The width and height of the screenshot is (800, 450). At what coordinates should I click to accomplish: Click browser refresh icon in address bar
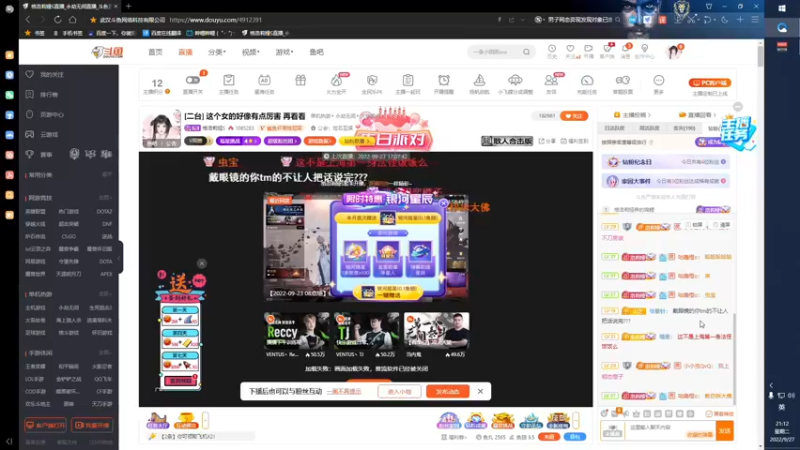58,19
